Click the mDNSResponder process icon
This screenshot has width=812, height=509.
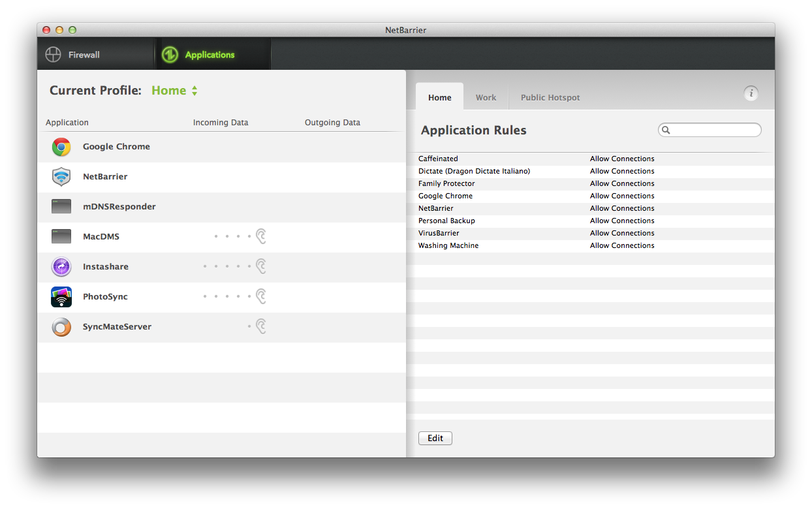61,207
